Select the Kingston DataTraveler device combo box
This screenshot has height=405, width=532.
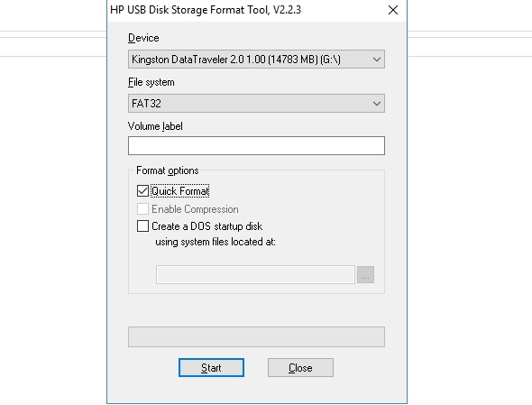tap(256, 60)
